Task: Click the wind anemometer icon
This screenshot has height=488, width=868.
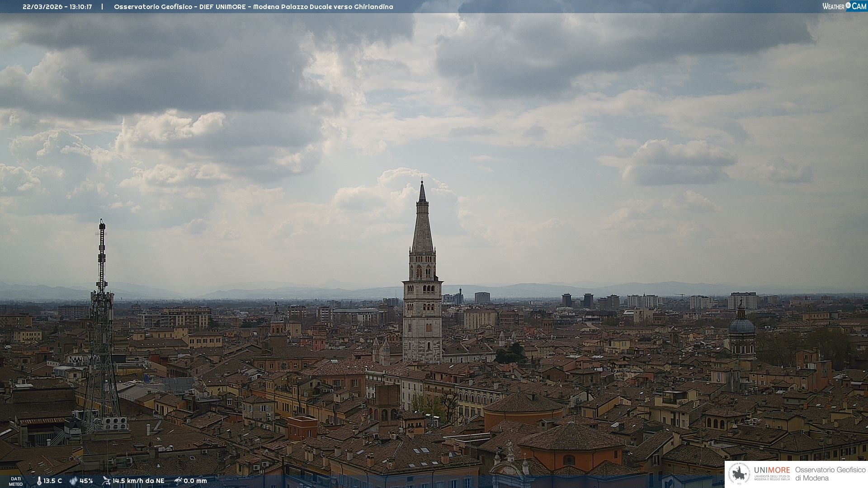Action: point(106,481)
